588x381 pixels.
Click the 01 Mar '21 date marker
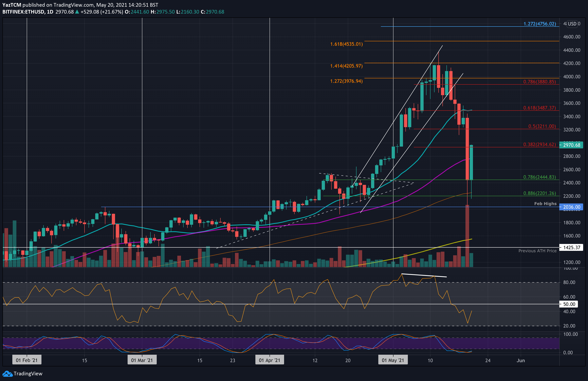tap(142, 360)
